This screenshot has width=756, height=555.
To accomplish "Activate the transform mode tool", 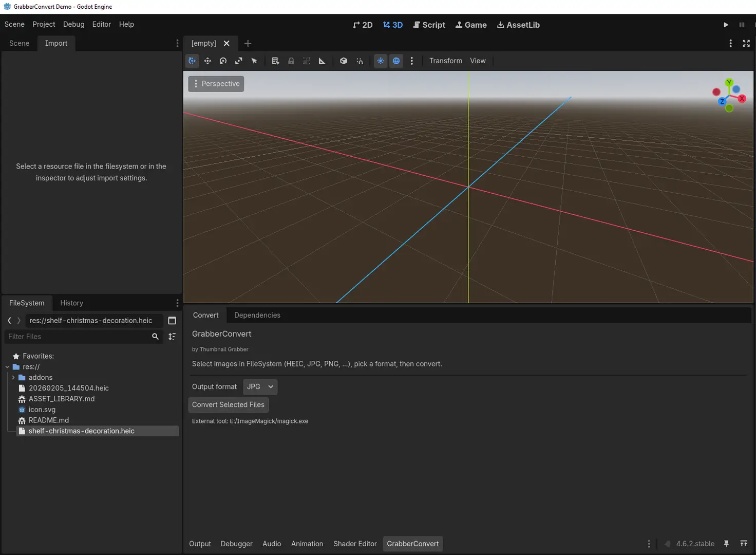I will click(x=192, y=61).
